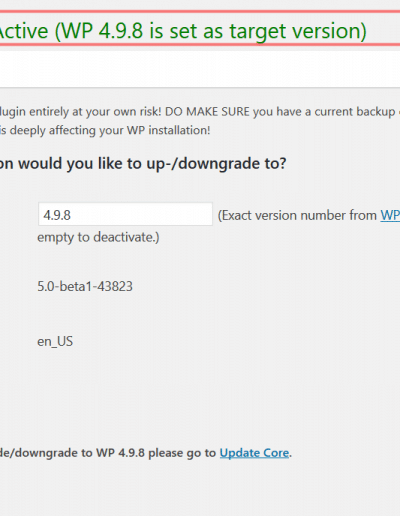Select the 5.0-beta1-43823 current version value
Screen dimensions: 400x516
(85, 286)
